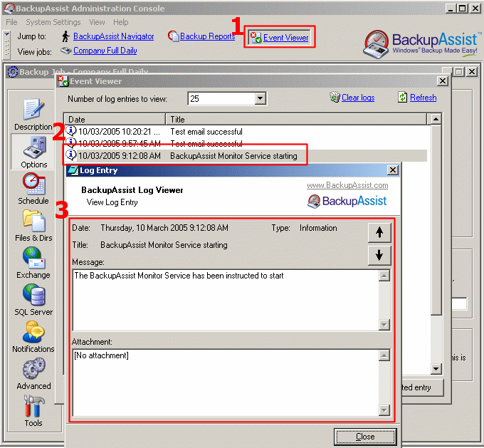Click the Backup Job window gear icon
Screen dimensions: 484x448
click(13, 72)
